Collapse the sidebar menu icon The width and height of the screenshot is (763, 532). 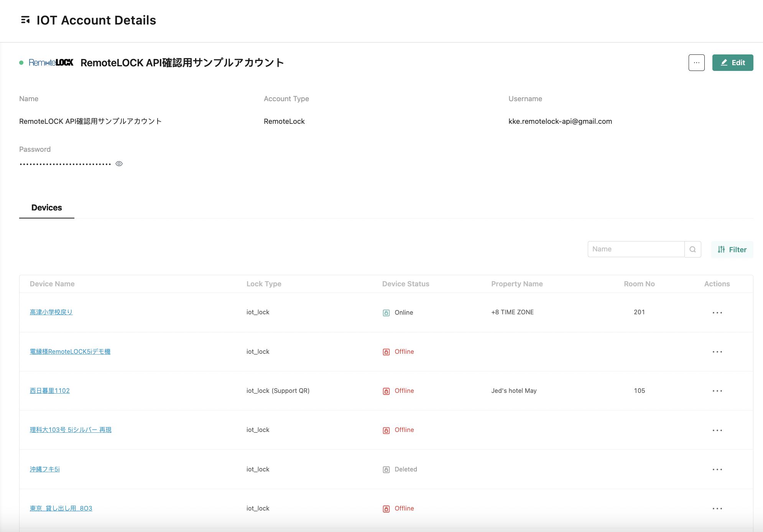coord(25,20)
